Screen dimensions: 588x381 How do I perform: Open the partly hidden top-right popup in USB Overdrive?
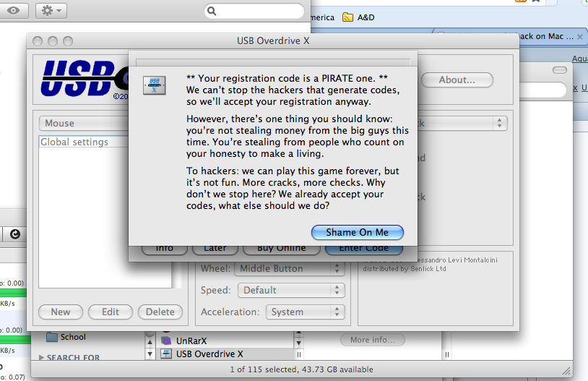[463, 123]
